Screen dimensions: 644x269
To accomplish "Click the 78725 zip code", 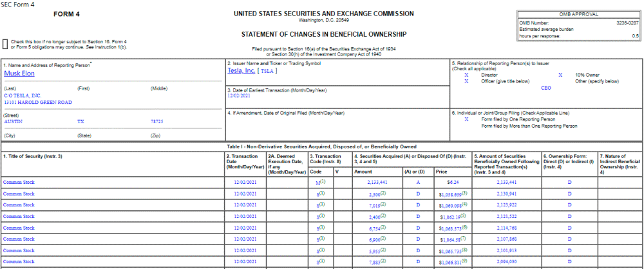I will 157,122.
